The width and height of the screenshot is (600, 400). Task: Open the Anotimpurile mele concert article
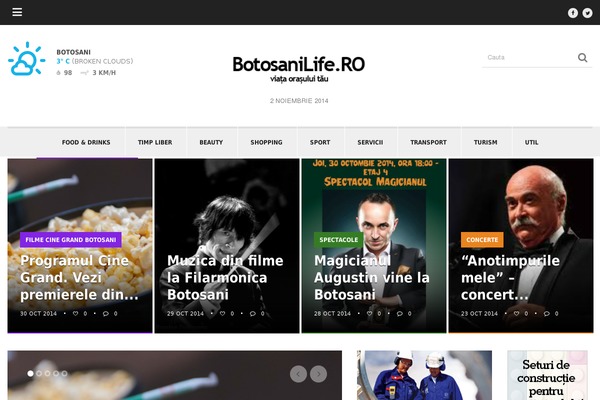point(510,278)
